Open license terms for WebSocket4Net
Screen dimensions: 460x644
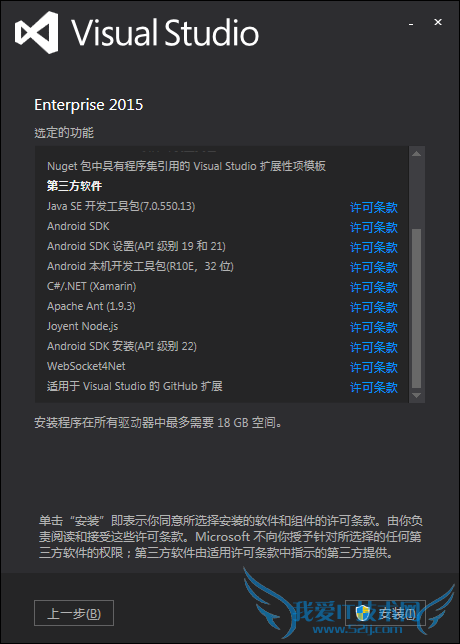(x=374, y=367)
